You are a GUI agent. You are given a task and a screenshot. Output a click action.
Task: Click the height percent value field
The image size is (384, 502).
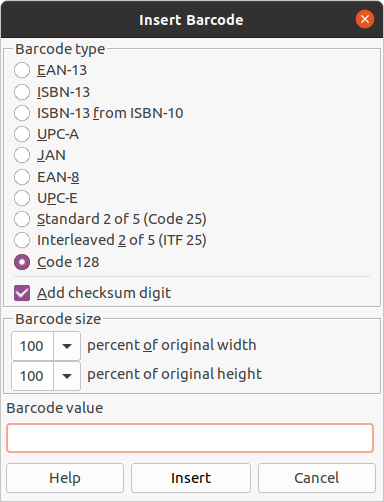pyautogui.click(x=32, y=376)
